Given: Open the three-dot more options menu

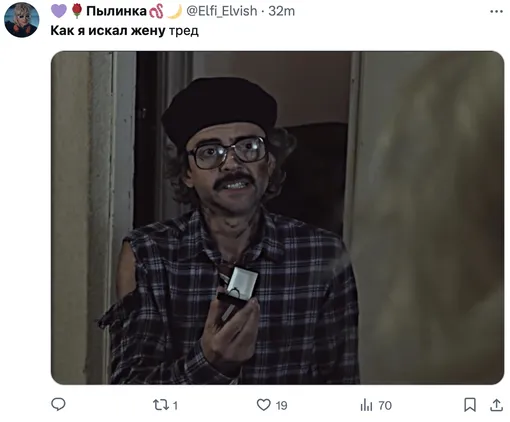Looking at the screenshot, I should click(496, 11).
